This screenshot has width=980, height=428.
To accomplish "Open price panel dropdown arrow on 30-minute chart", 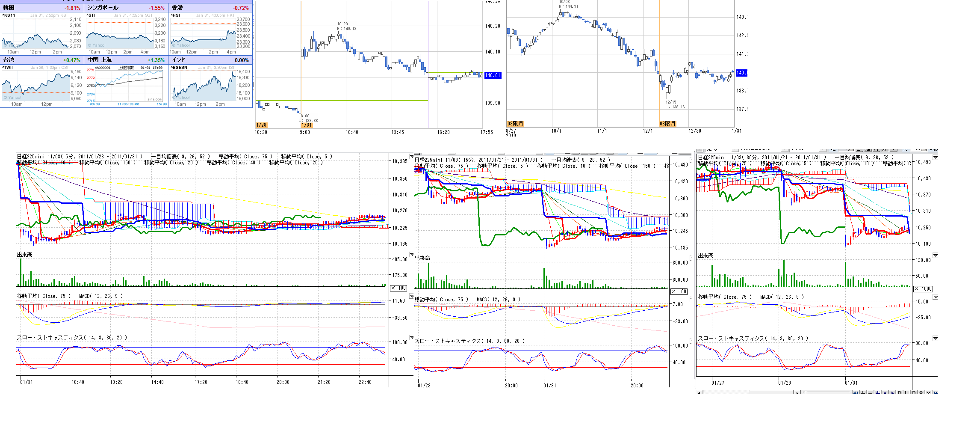I will [935, 158].
